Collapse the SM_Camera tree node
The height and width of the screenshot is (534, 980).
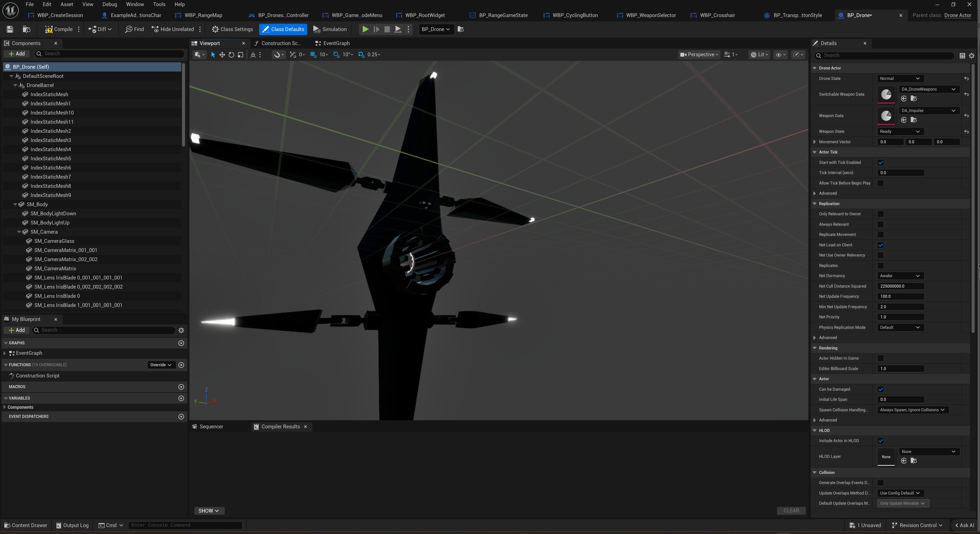pos(19,232)
